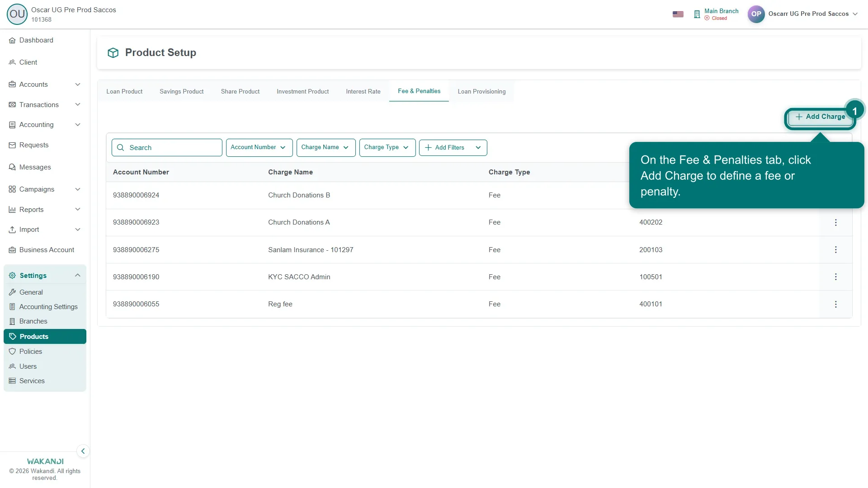The height and width of the screenshot is (488, 868).
Task: Click the Reg fee charge name
Action: pyautogui.click(x=280, y=304)
